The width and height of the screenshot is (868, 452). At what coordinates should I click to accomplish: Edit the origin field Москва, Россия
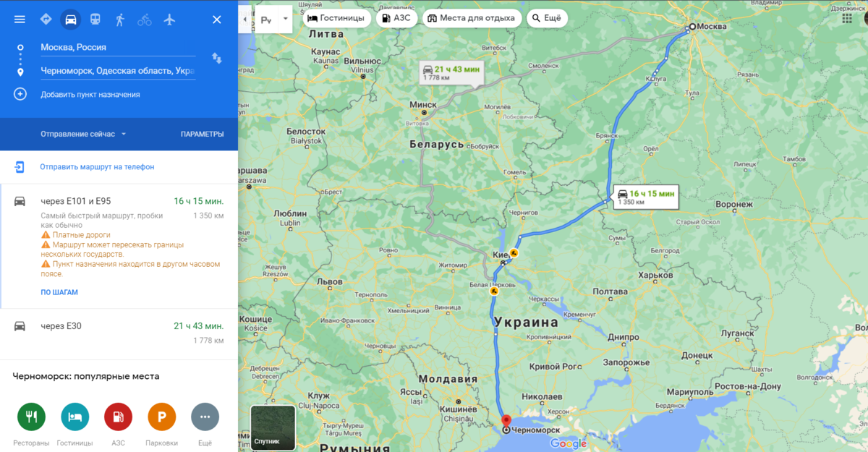click(x=117, y=48)
